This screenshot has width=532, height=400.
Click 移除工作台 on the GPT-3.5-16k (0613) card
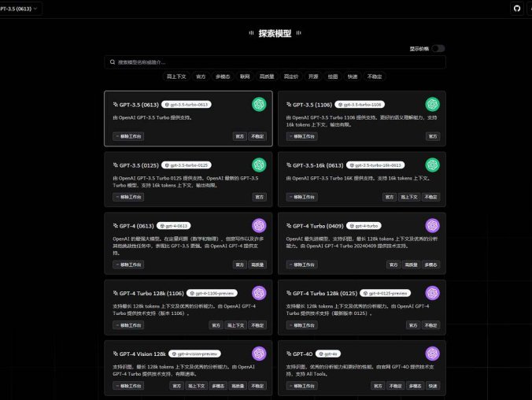pyautogui.click(x=302, y=197)
